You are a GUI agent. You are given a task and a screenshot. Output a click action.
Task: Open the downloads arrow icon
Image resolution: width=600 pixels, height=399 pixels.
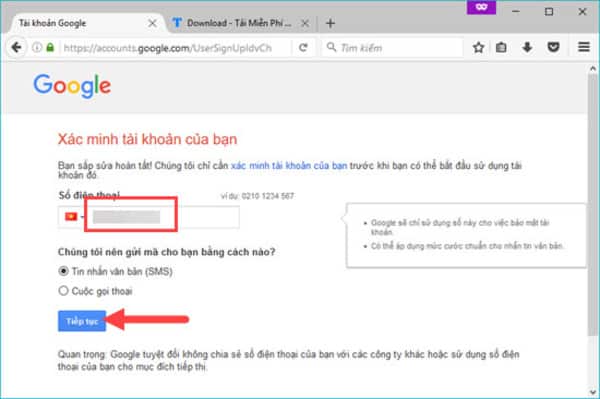527,47
